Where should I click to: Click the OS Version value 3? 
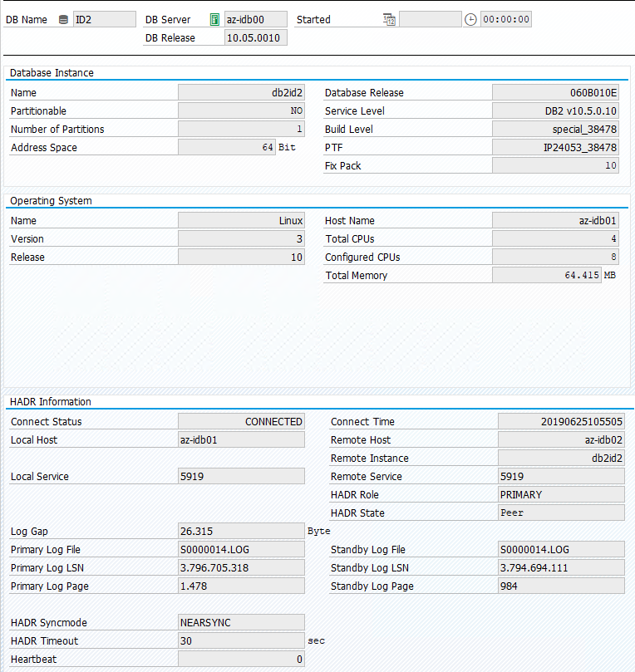coord(241,239)
